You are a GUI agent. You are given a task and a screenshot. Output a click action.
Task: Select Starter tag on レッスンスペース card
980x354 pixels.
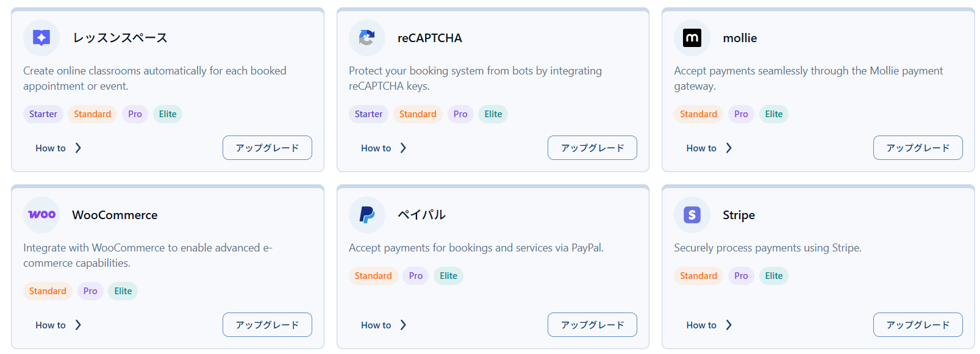click(43, 114)
